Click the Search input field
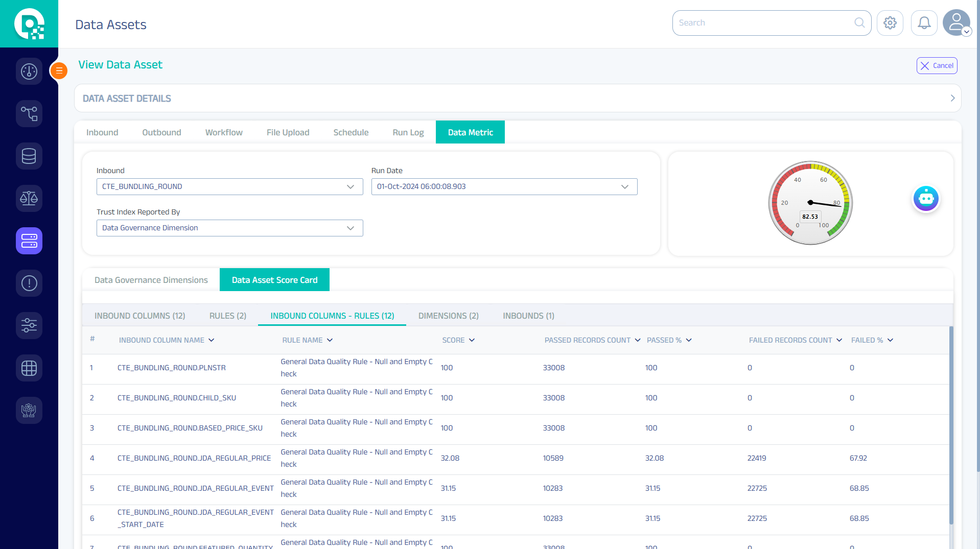The width and height of the screenshot is (980, 549). pyautogui.click(x=764, y=23)
